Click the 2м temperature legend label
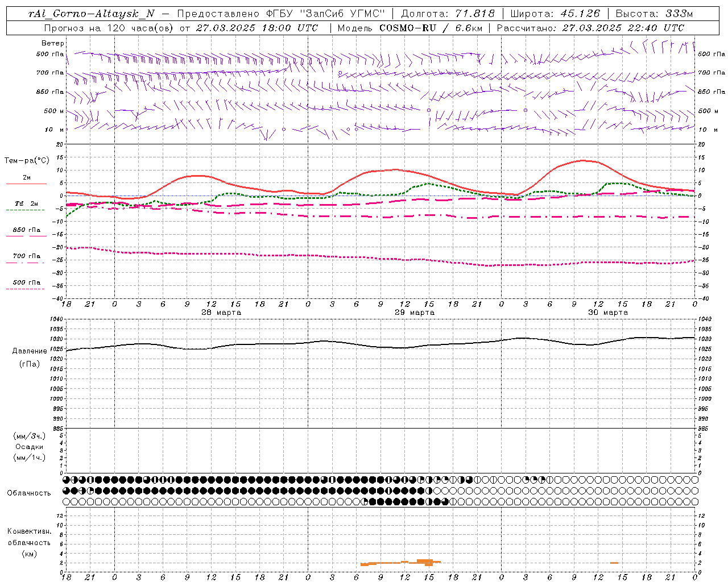This screenshot has width=728, height=582. tap(27, 178)
